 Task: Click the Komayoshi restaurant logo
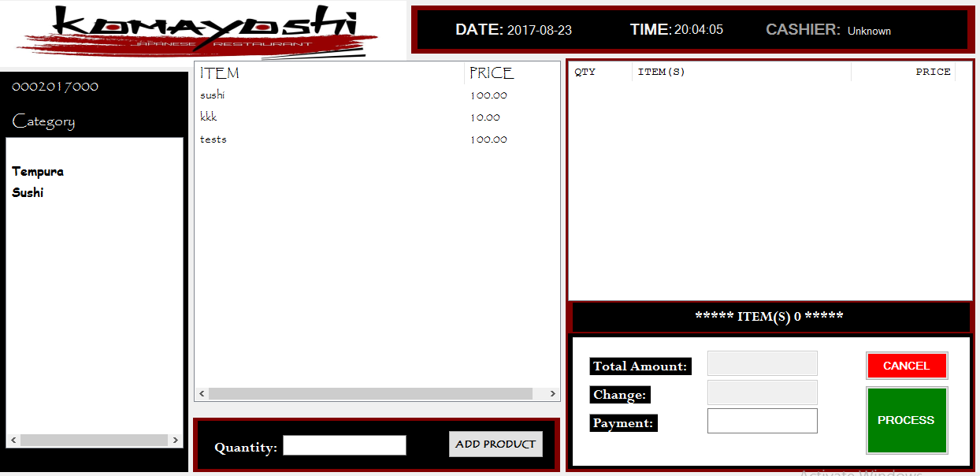[x=197, y=32]
